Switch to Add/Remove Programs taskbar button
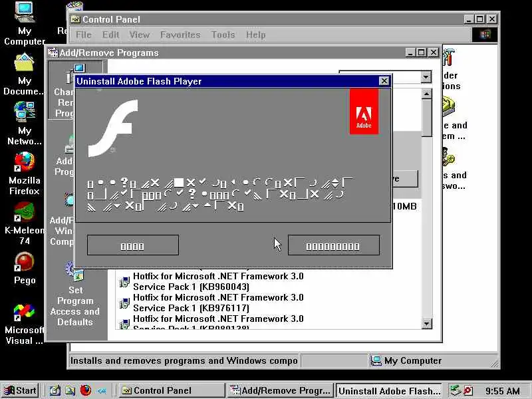Image resolution: width=532 pixels, height=399 pixels. (x=279, y=390)
